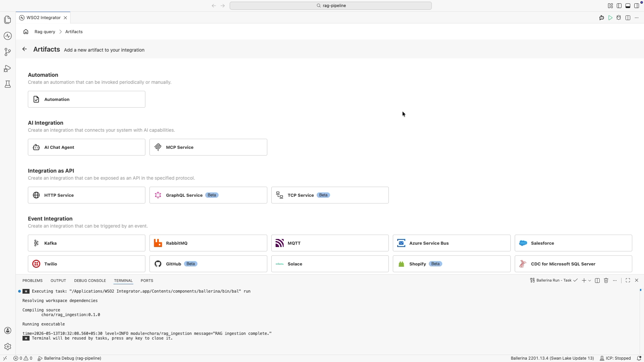Select the Kafka event integration
Viewport: 644px width, 362px height.
87,243
